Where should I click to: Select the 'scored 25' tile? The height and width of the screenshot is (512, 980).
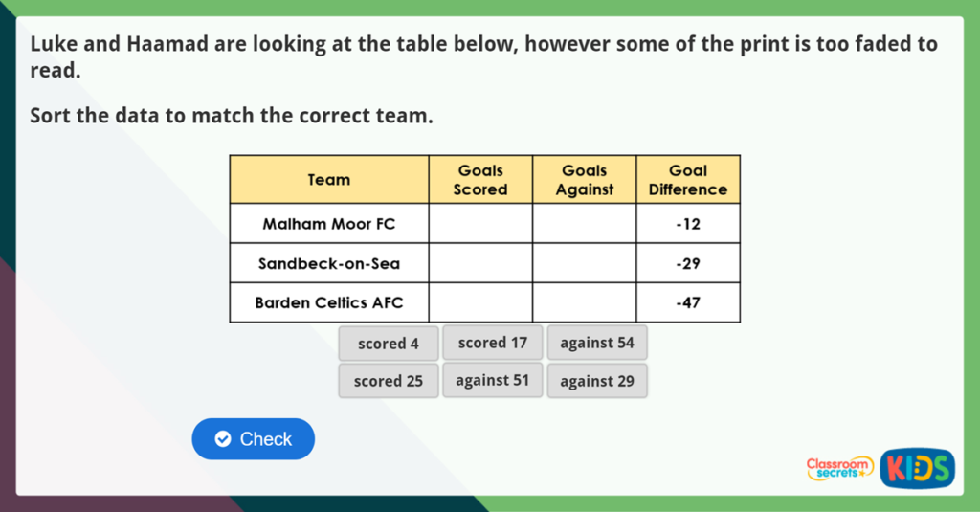(389, 381)
